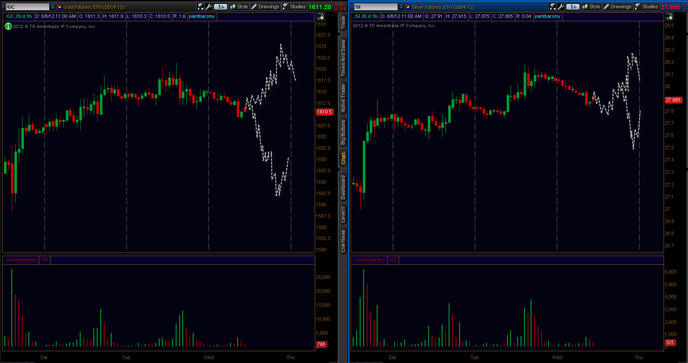Click the share chart icon on gold chart
The image size is (688, 363).
pyautogui.click(x=201, y=7)
